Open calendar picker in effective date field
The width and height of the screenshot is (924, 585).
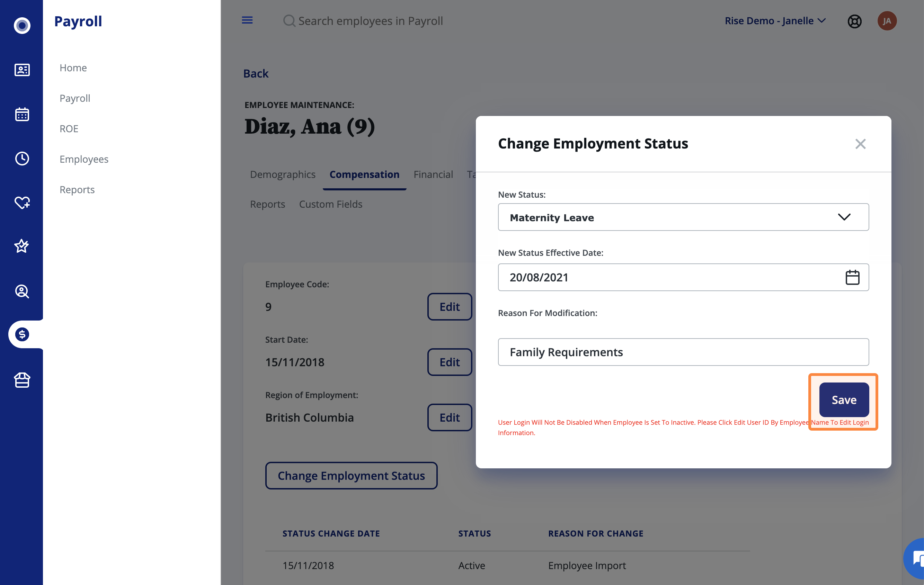point(852,277)
